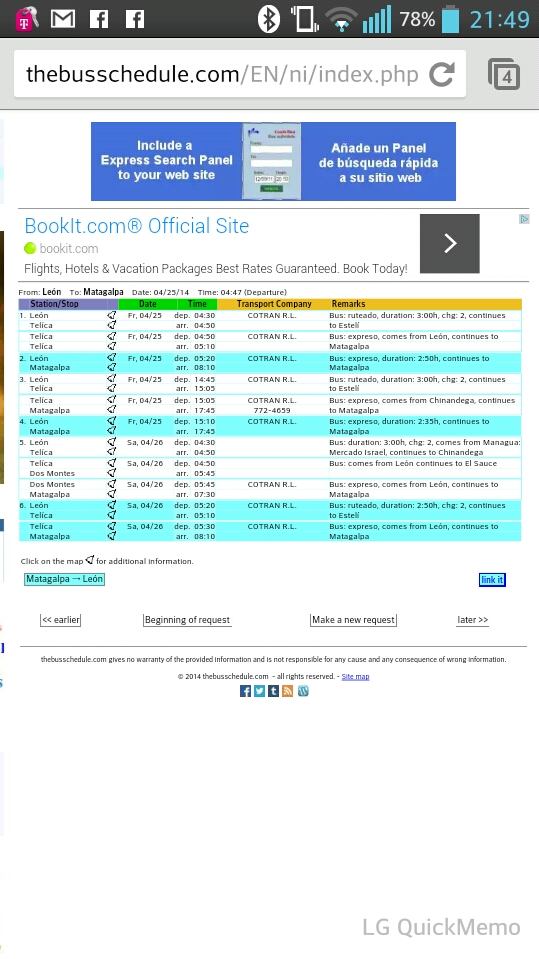The image size is (539, 959).
Task: Click the 'Transport Company' column header
Action: coord(274,303)
